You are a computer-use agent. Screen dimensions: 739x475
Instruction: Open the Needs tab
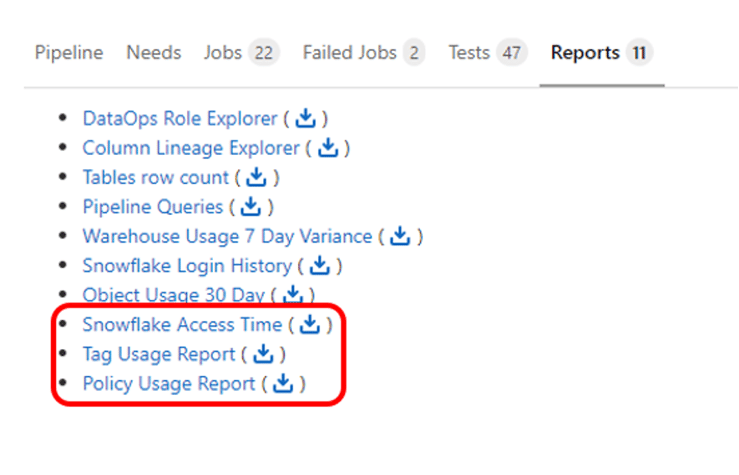154,52
